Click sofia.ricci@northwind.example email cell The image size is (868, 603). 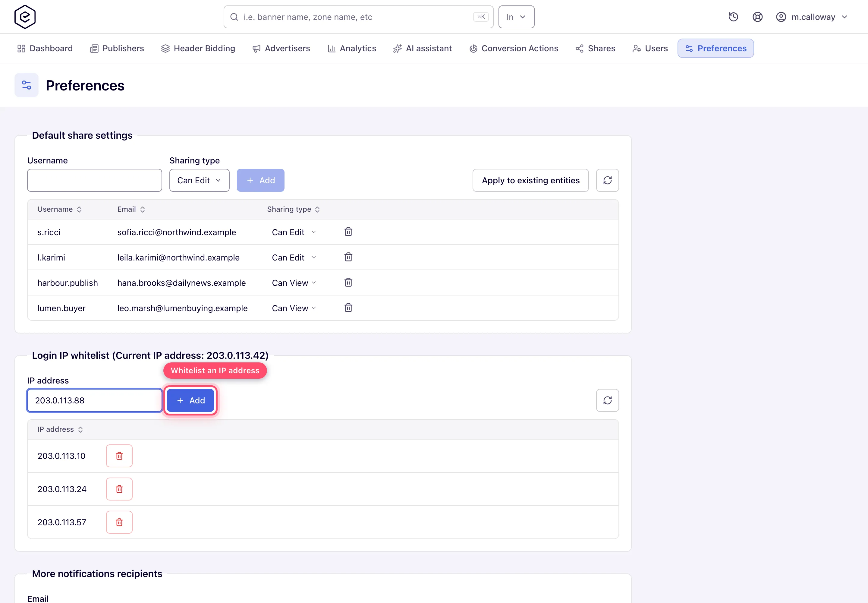[x=176, y=232]
